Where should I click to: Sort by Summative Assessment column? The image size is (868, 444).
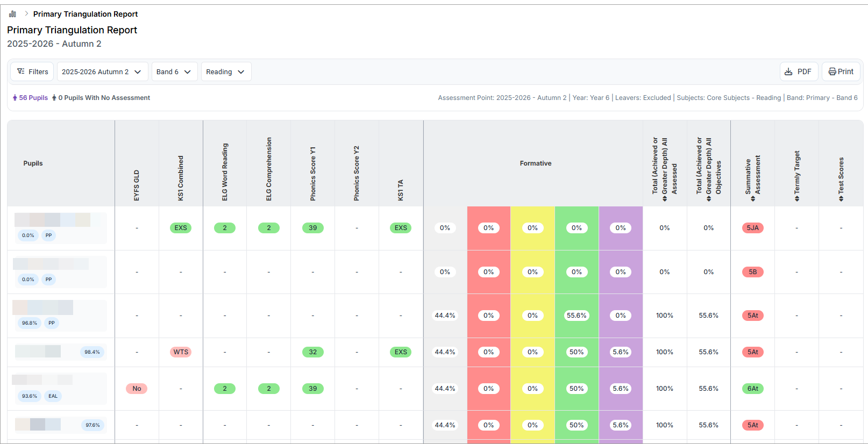point(753,177)
